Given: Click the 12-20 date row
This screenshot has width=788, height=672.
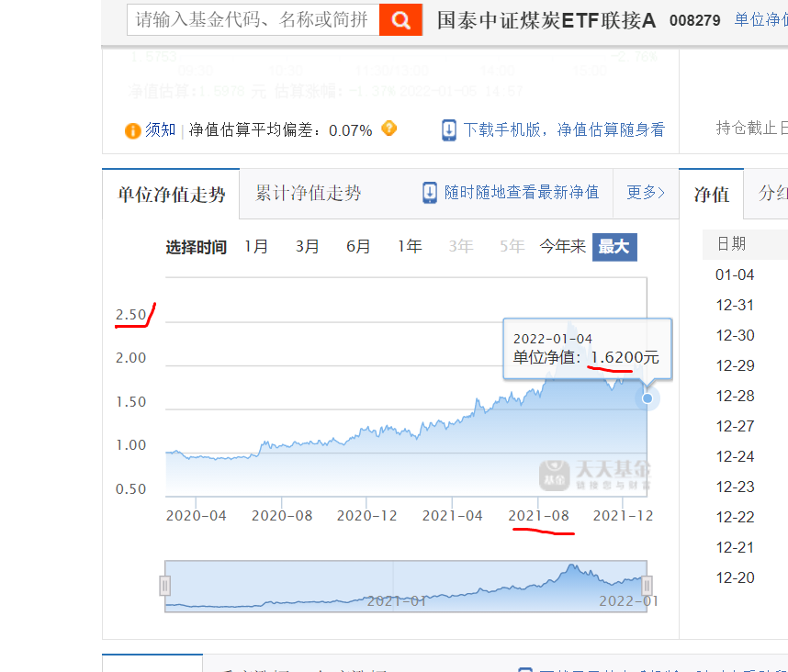Looking at the screenshot, I should [x=735, y=577].
